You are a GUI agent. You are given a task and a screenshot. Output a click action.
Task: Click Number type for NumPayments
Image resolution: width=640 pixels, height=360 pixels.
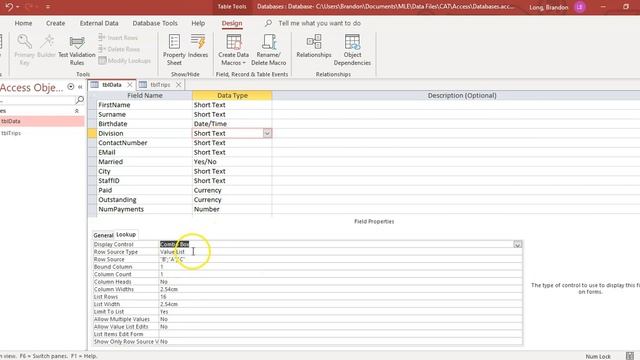(x=232, y=209)
